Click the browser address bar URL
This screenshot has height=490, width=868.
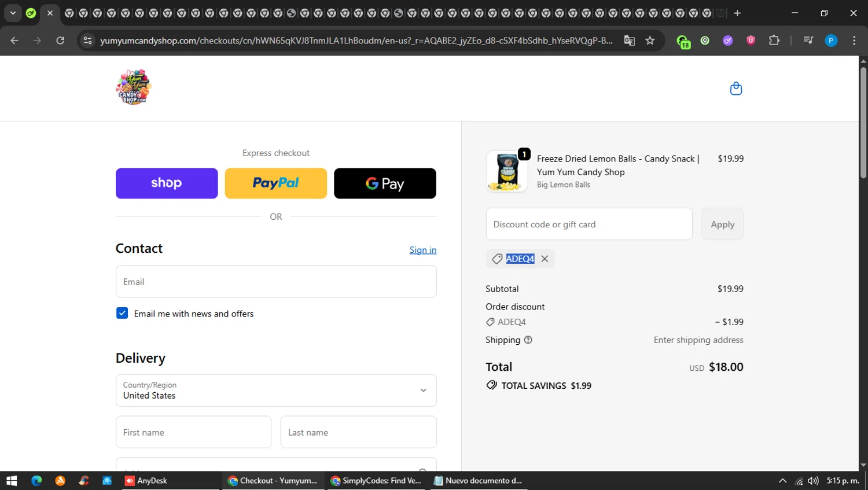pyautogui.click(x=356, y=40)
